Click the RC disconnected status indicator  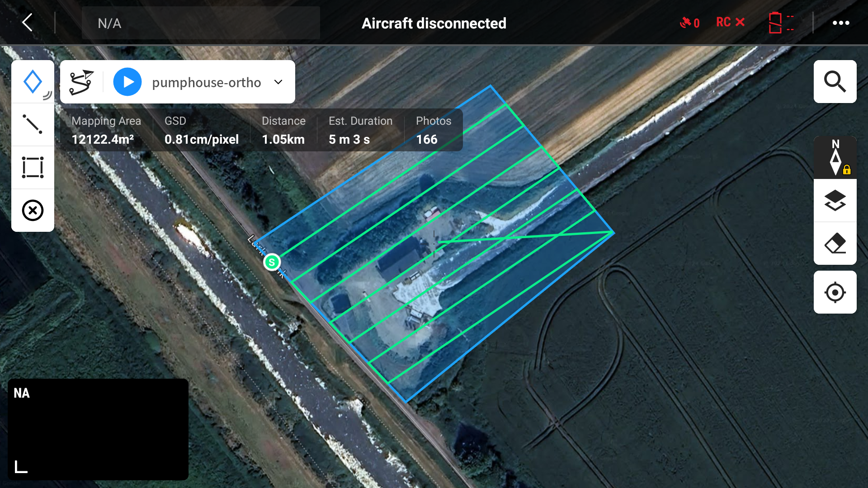click(x=730, y=23)
